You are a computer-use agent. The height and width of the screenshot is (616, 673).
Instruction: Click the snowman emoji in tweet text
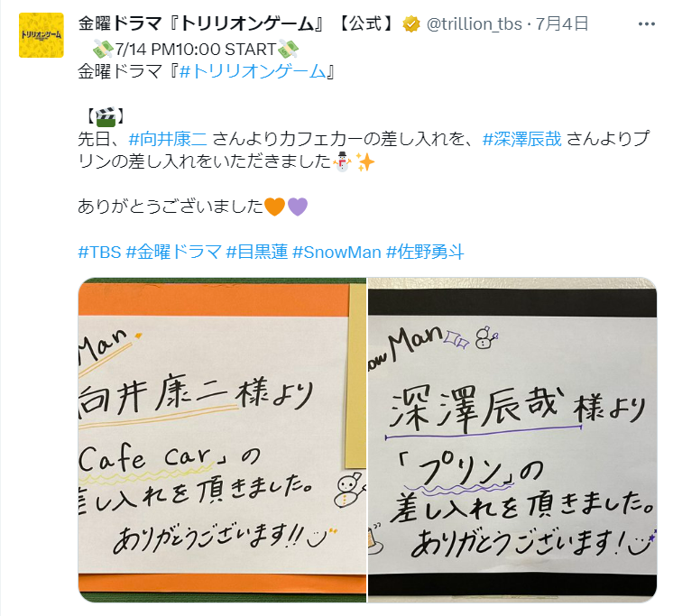click(343, 161)
